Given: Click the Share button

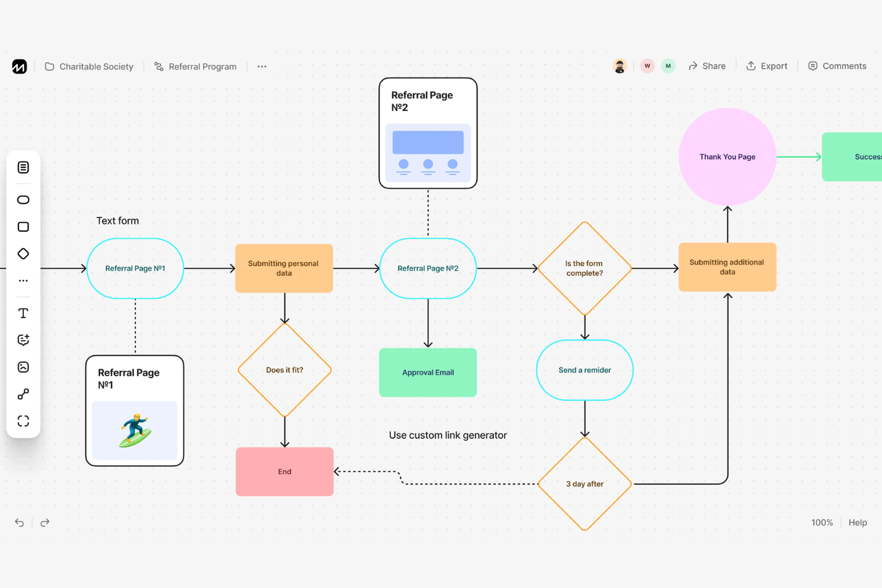Looking at the screenshot, I should coord(707,66).
